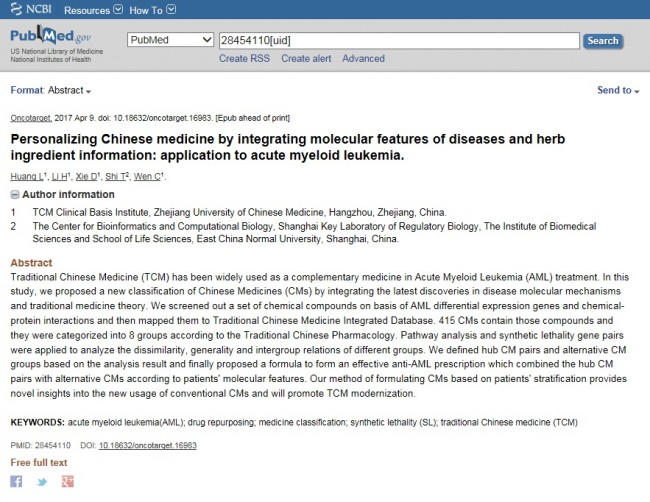Click the Free full text label
Image resolution: width=650 pixels, height=502 pixels.
point(39,462)
